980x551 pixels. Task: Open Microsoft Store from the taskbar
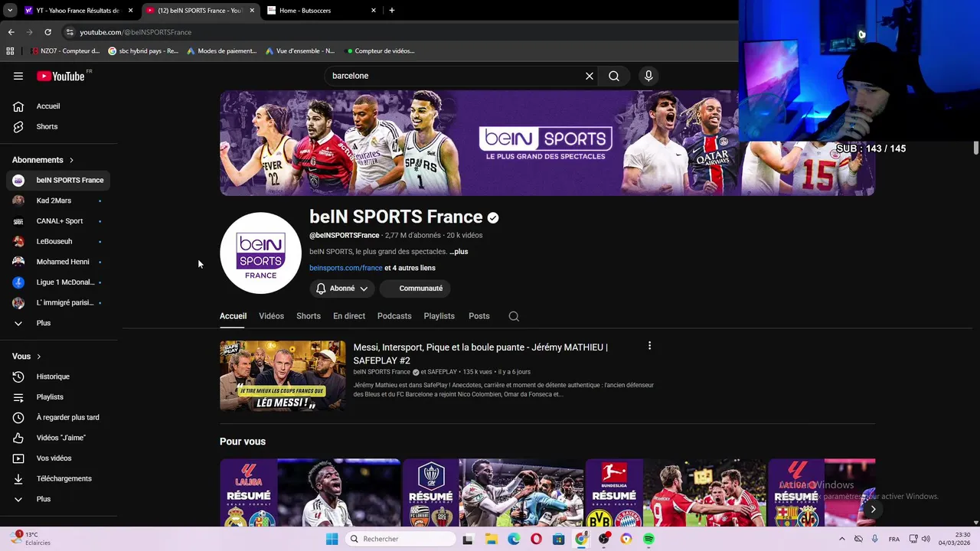tap(559, 539)
